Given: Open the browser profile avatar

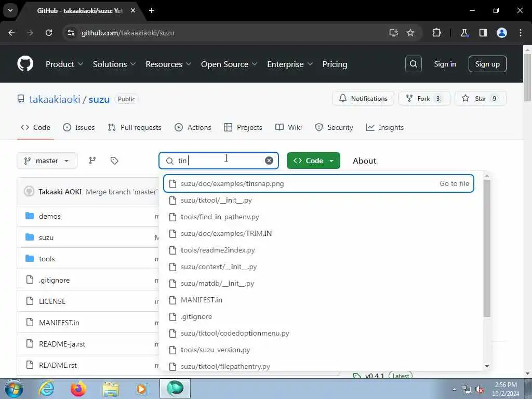Looking at the screenshot, I should click(502, 33).
